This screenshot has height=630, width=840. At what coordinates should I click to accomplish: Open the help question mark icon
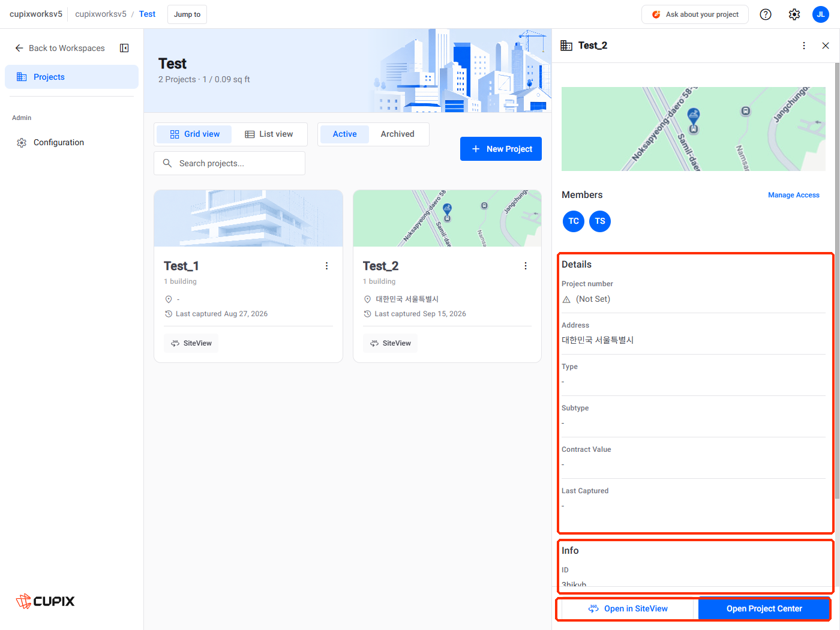click(x=766, y=14)
